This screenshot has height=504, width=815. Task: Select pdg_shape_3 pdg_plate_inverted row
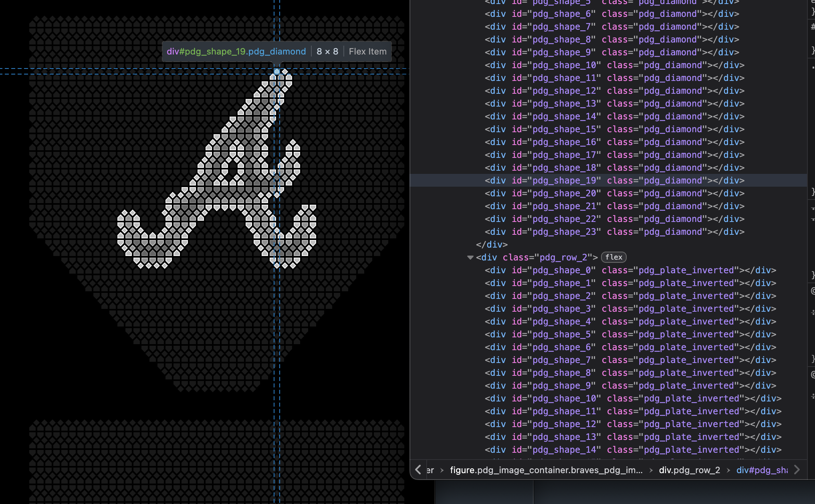[x=609, y=308]
